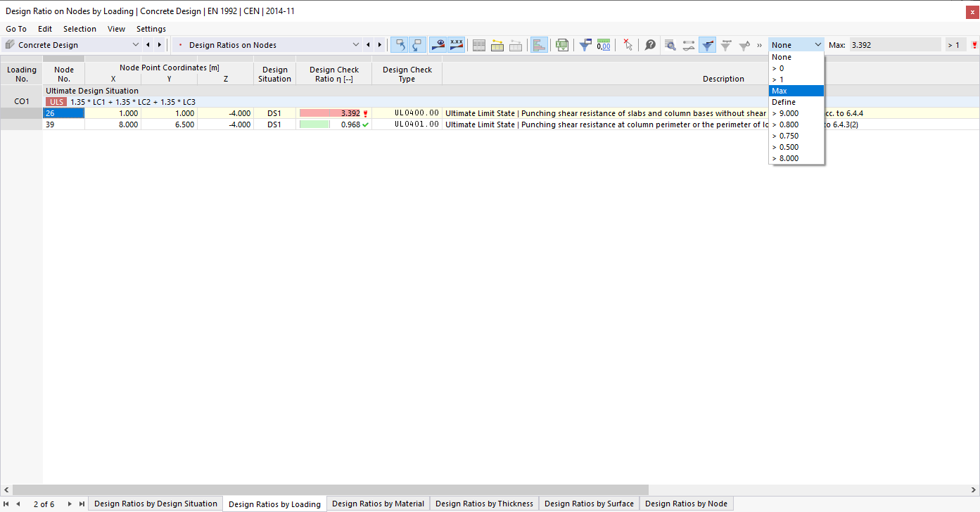Click the magnifier table search icon
Viewport: 980px width, 512px height.
(x=670, y=45)
